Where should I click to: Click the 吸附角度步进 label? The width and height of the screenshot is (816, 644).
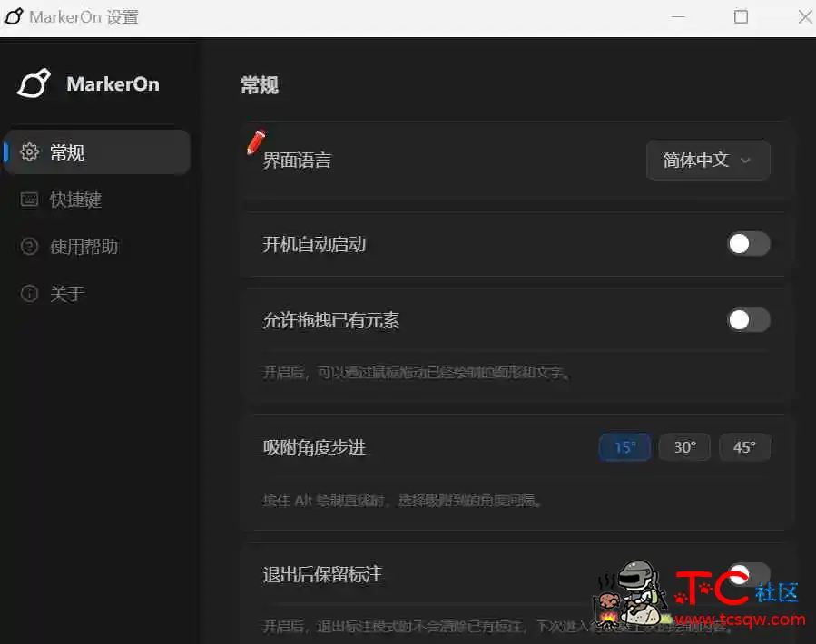coord(314,447)
